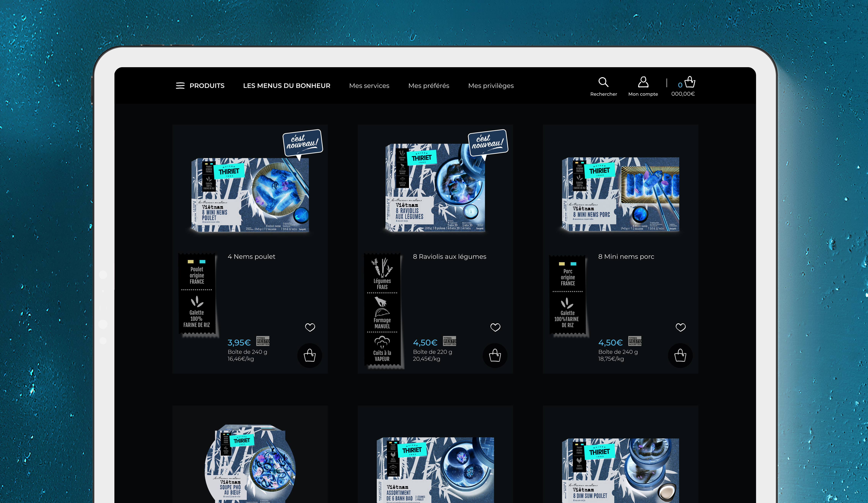Click Titres Resto badge on 4 Nems poulet
868x503 pixels.
[x=263, y=341]
